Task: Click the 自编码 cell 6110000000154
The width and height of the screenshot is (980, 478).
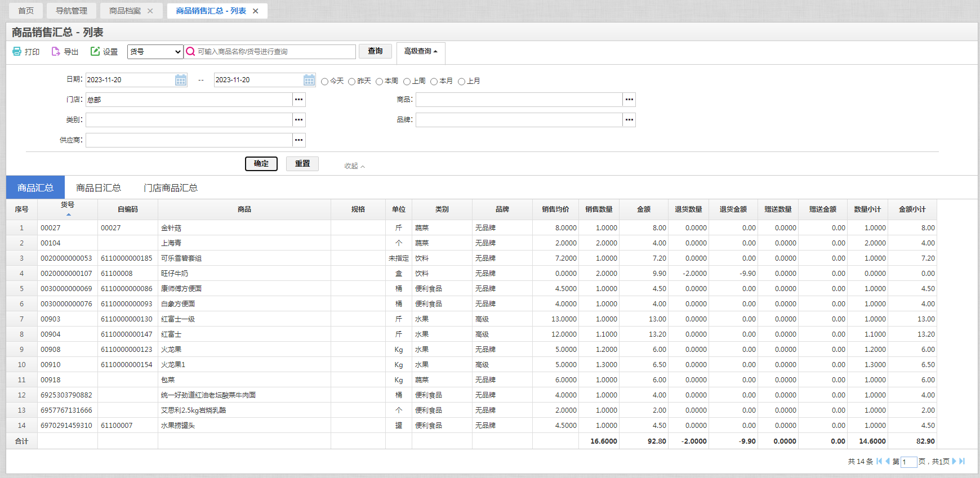Action: [x=128, y=365]
